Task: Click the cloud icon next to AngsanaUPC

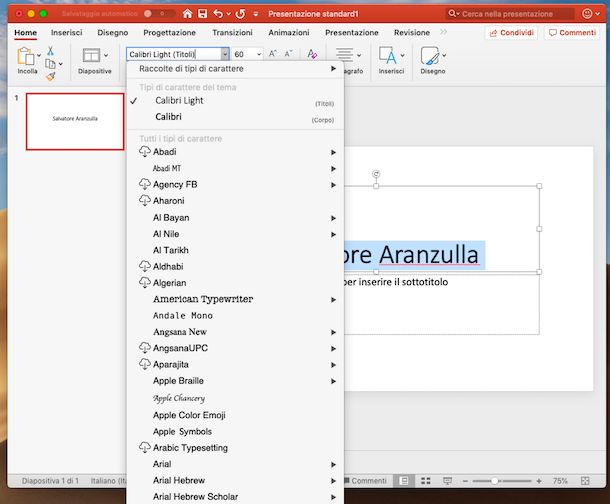Action: 145,348
